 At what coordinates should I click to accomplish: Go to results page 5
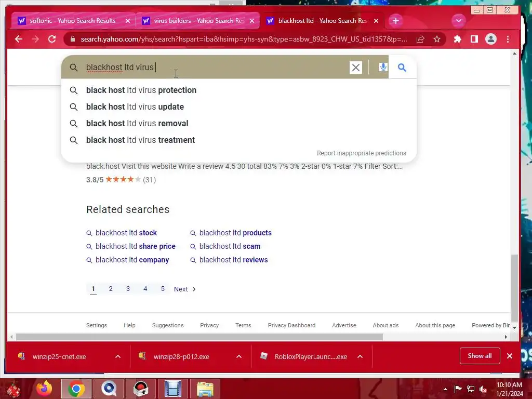click(x=163, y=289)
